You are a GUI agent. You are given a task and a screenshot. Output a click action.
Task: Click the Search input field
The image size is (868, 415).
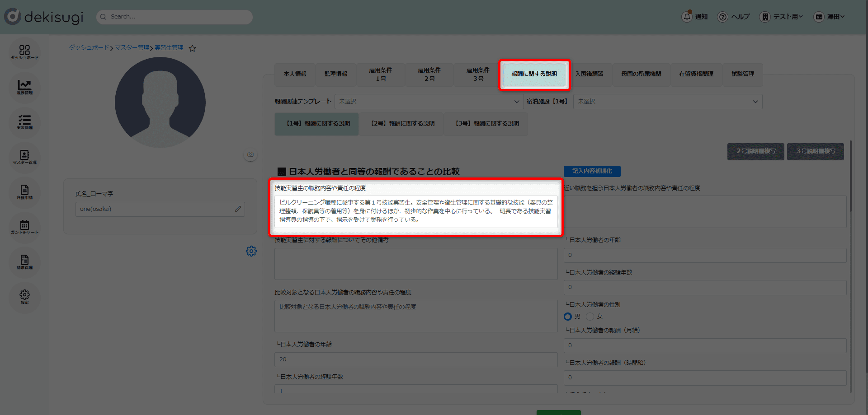point(175,17)
